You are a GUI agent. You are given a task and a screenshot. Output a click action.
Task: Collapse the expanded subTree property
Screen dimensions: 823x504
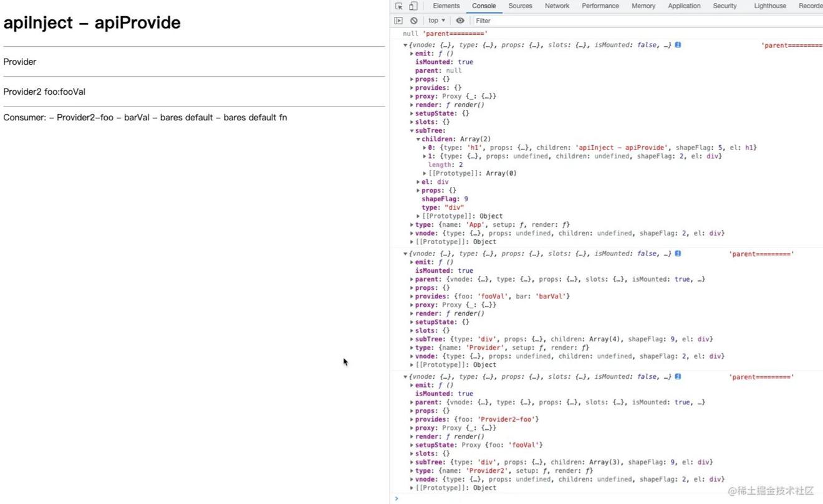click(412, 131)
